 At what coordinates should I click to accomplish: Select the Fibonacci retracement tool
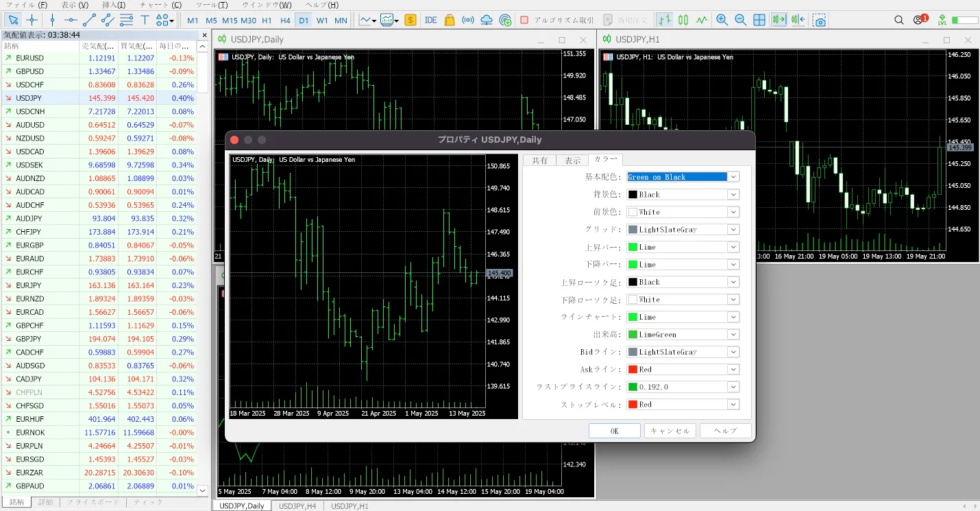coord(126,20)
